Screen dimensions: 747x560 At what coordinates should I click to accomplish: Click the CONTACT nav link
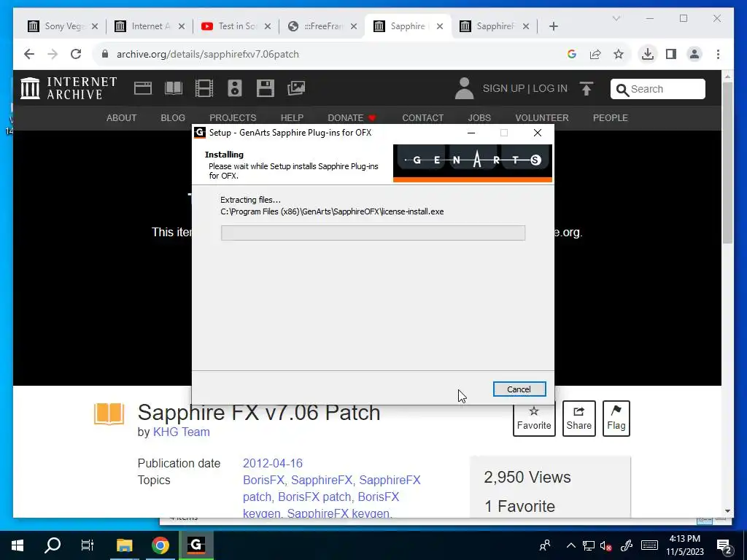tap(422, 118)
